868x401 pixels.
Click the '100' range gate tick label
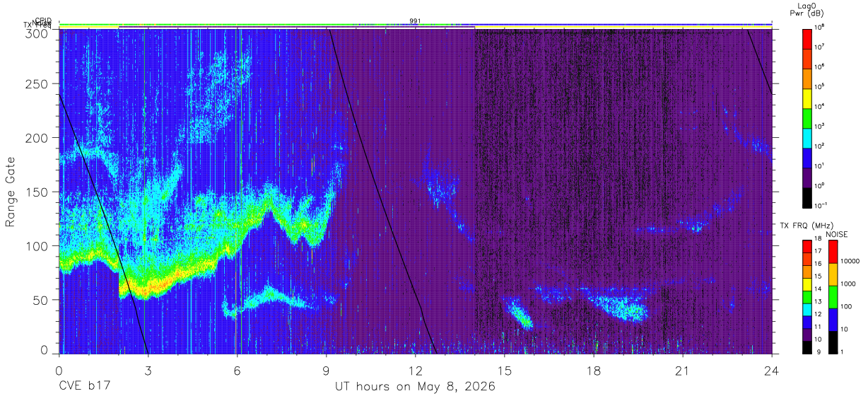pyautogui.click(x=38, y=246)
